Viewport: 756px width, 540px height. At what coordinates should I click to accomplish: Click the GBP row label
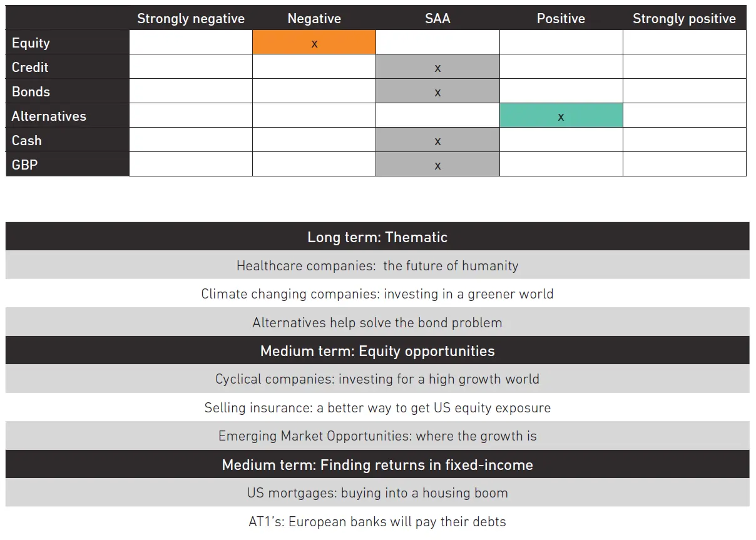pos(25,165)
